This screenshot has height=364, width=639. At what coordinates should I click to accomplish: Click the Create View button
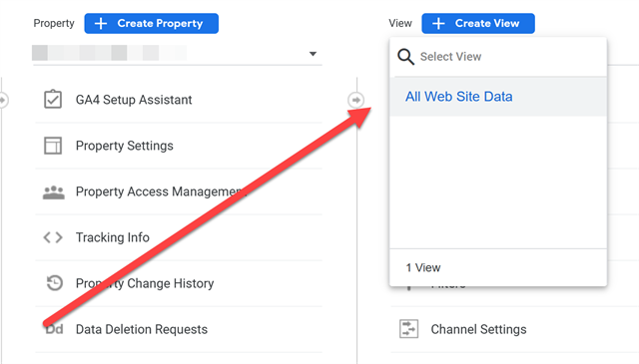[478, 24]
